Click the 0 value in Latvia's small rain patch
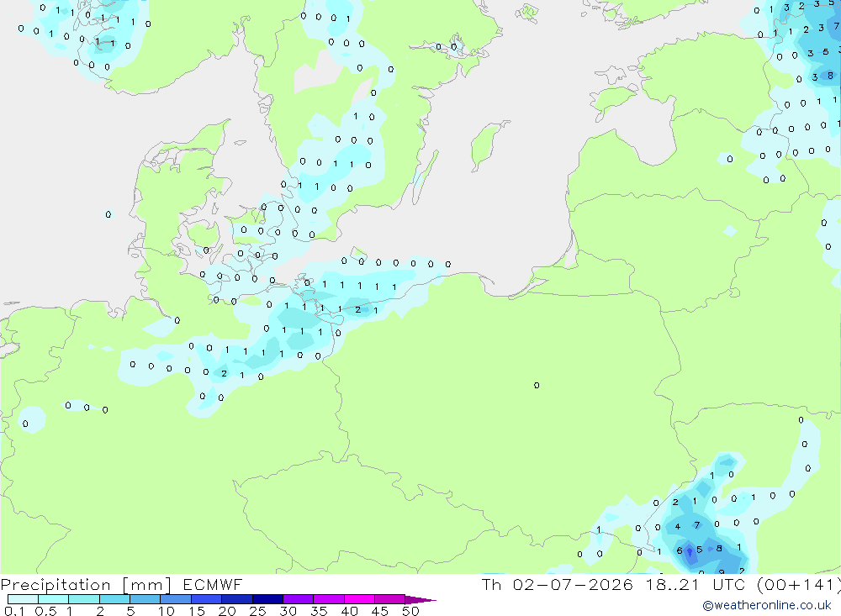Viewport: 841px width, 616px height. pos(729,159)
